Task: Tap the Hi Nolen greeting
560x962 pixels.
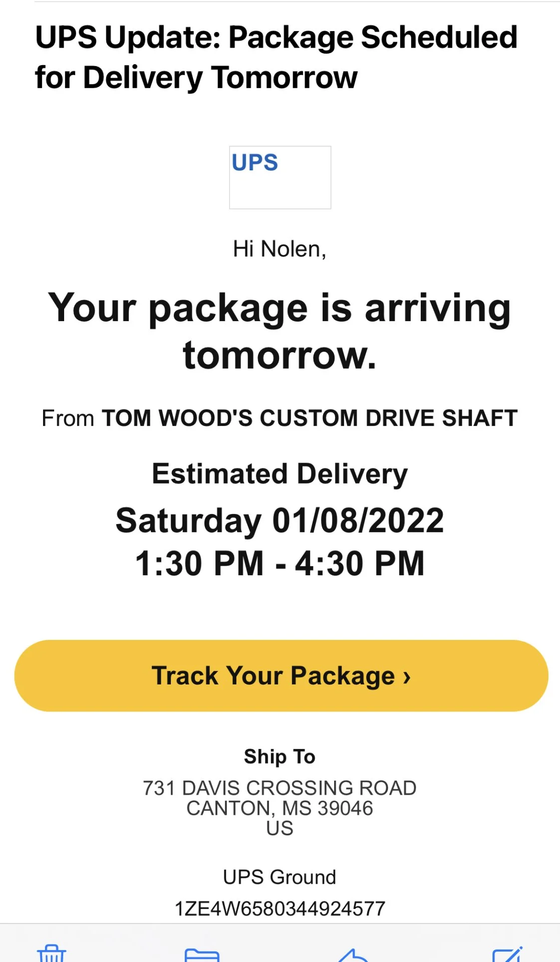Action: [279, 249]
